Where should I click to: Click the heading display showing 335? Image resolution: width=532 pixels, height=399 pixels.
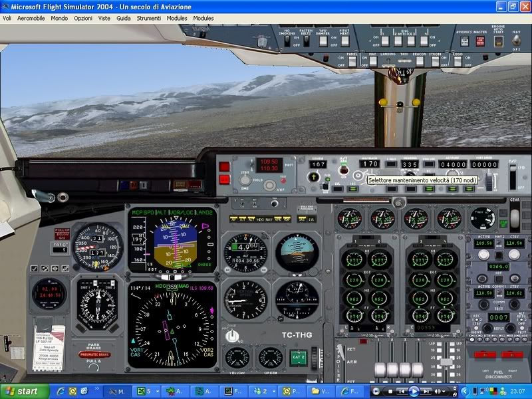point(410,164)
